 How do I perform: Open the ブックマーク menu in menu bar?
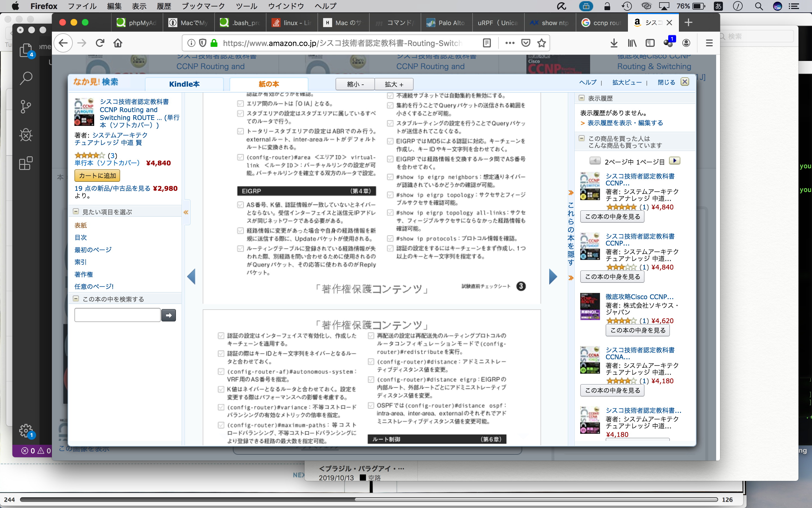[x=203, y=6]
